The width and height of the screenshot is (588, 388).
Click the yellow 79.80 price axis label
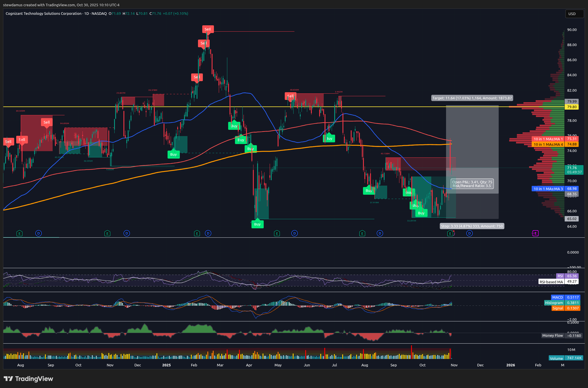coord(572,107)
